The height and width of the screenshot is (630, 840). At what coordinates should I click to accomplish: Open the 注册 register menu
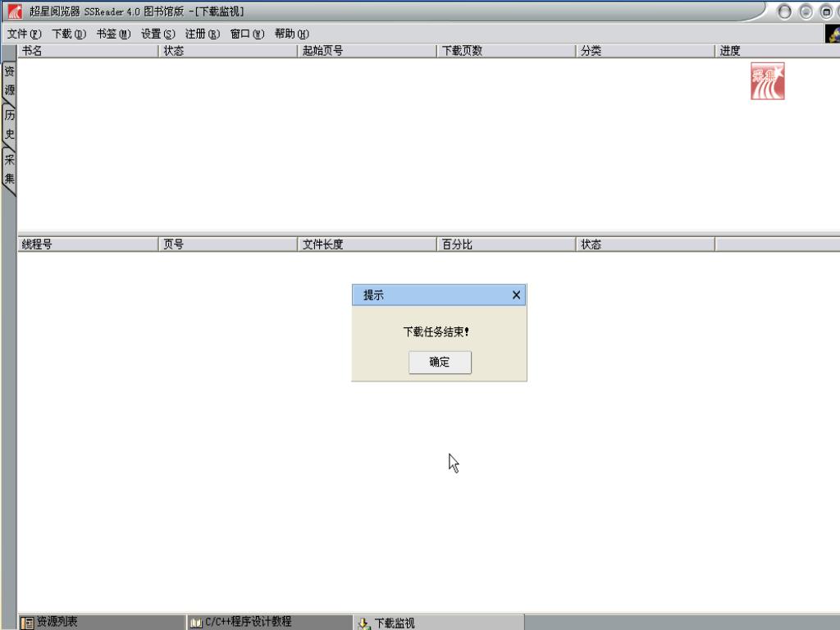pyautogui.click(x=202, y=34)
